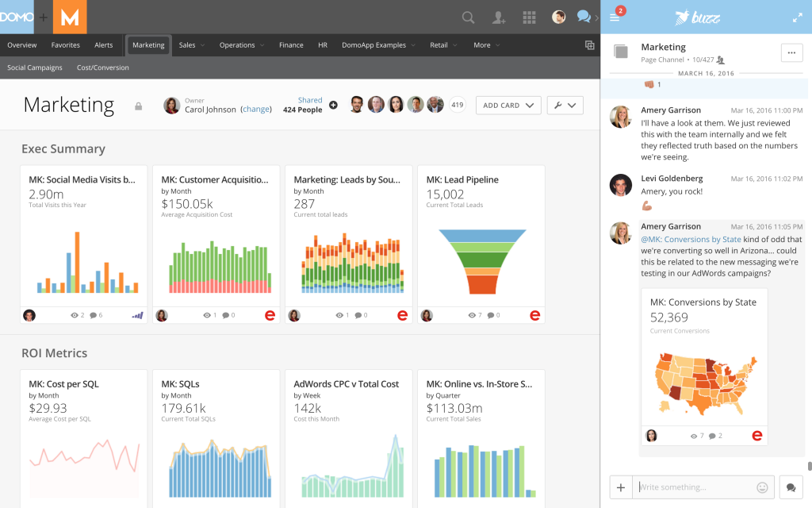The height and width of the screenshot is (508, 812).
Task: Click the thumbs-up reaction under March 16
Action: tap(647, 83)
